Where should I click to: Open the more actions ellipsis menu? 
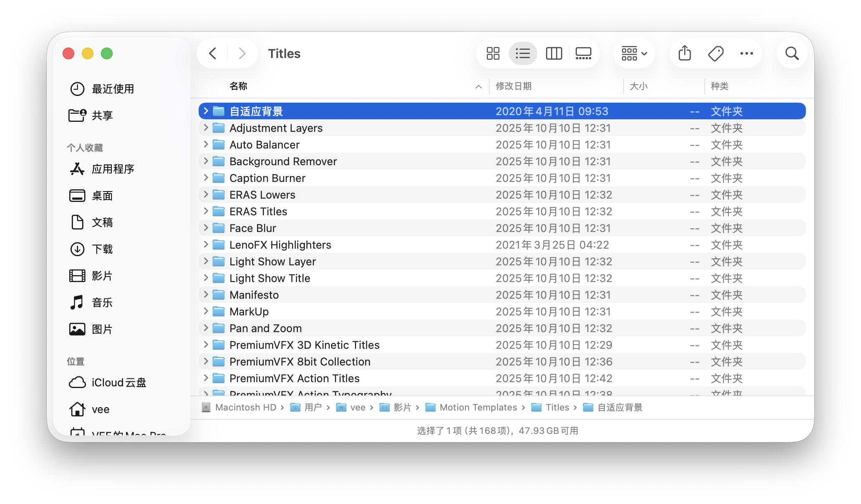(x=746, y=53)
